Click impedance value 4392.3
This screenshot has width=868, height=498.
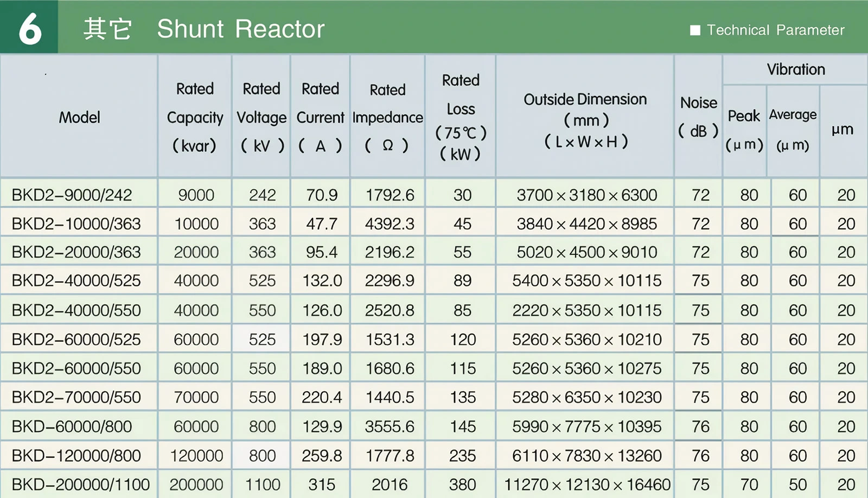tap(389, 224)
